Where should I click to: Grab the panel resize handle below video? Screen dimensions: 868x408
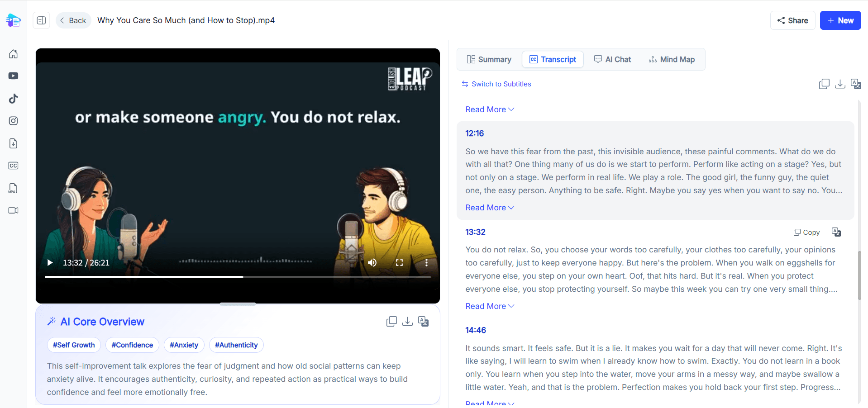pyautogui.click(x=238, y=304)
